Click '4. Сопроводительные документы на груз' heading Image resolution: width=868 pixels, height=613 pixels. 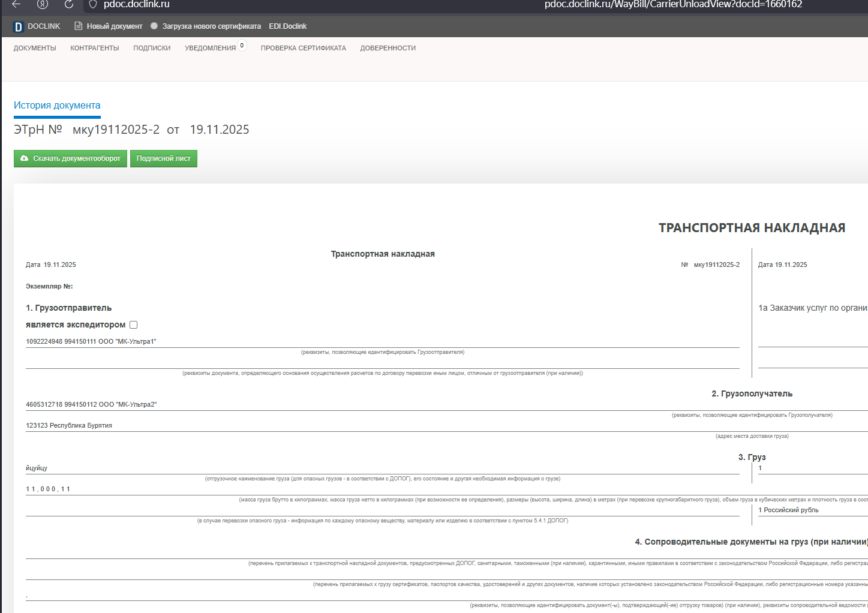(751, 542)
